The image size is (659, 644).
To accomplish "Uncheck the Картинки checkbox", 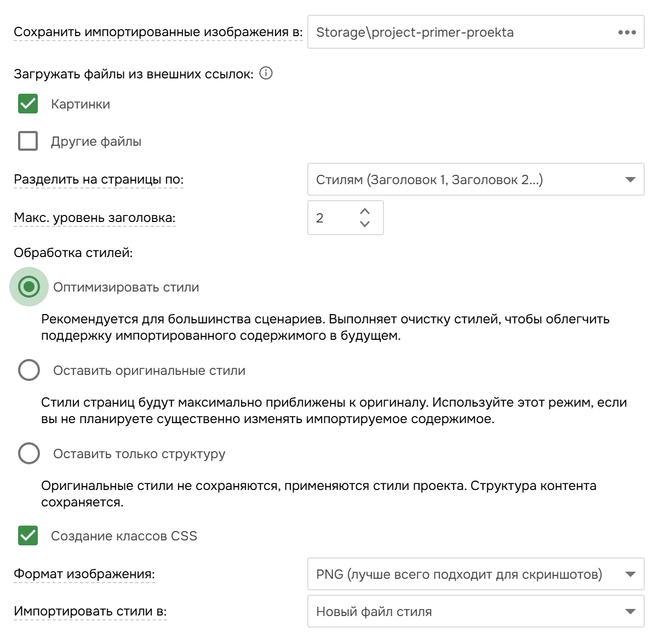I will (28, 104).
